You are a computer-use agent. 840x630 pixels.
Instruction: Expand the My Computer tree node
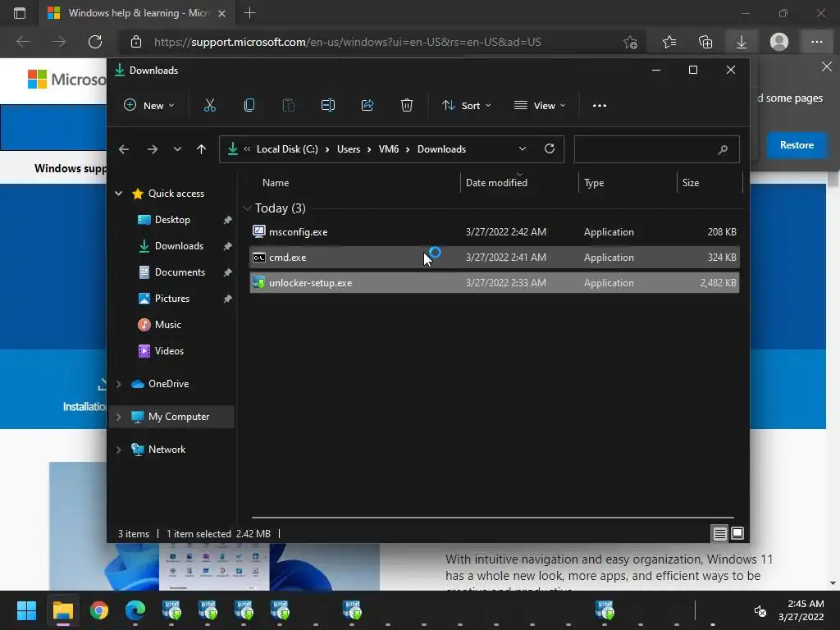[x=118, y=417]
